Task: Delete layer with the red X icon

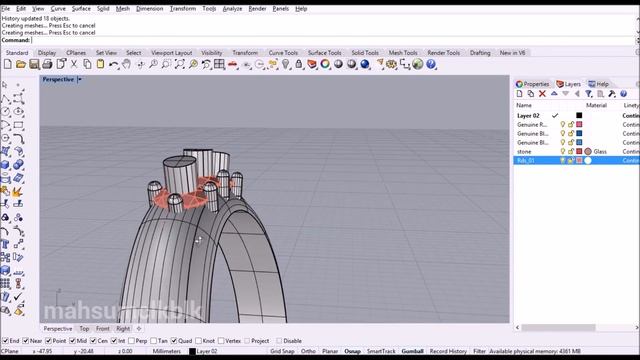Action: [x=542, y=94]
